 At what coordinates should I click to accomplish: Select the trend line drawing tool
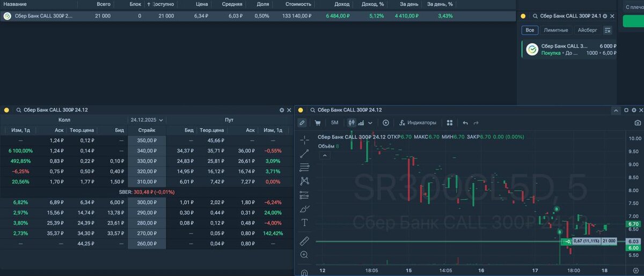(304, 154)
